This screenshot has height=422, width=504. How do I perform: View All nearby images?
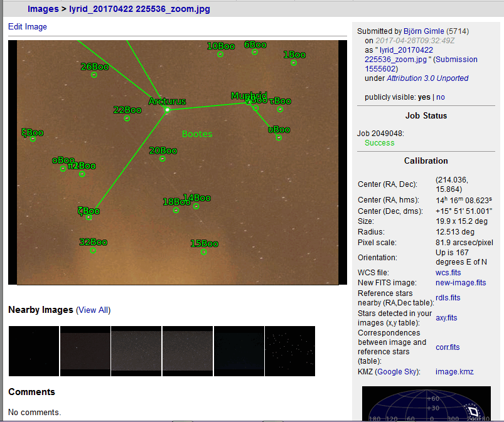[x=93, y=310]
